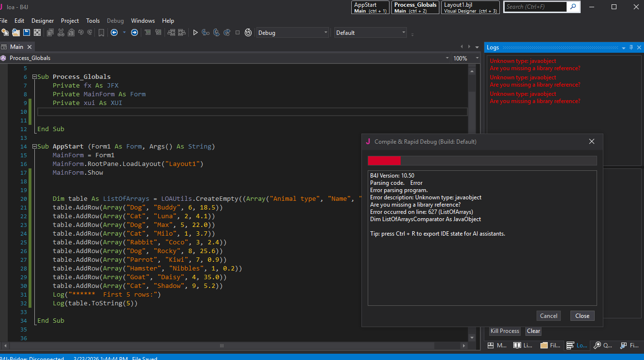Click the Open project folder icon
The width and height of the screenshot is (644, 360).
pyautogui.click(x=16, y=32)
